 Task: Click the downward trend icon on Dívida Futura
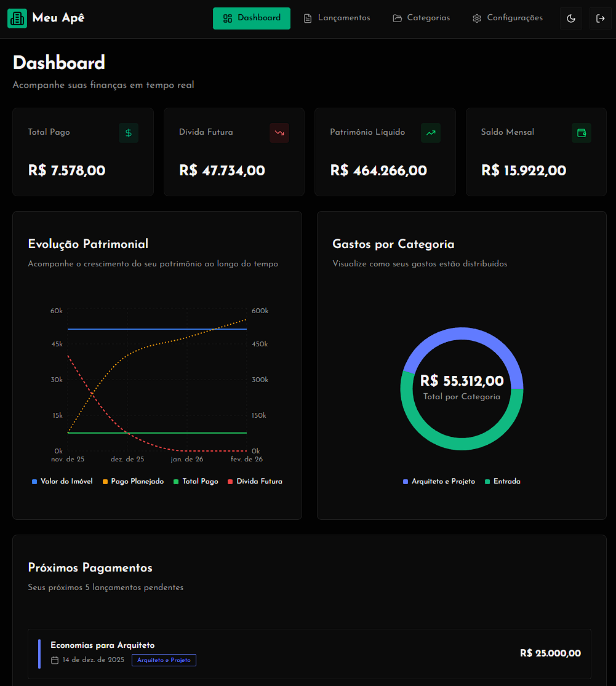point(279,132)
